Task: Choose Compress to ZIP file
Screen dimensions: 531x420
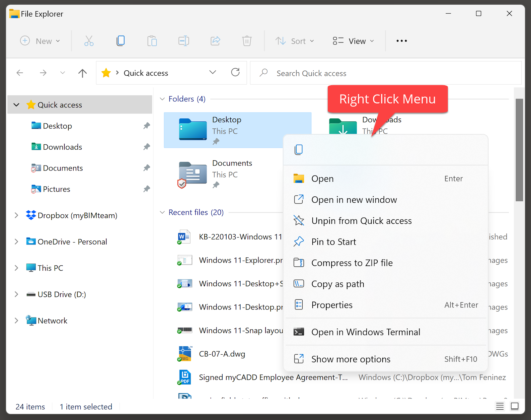Action: point(386,263)
